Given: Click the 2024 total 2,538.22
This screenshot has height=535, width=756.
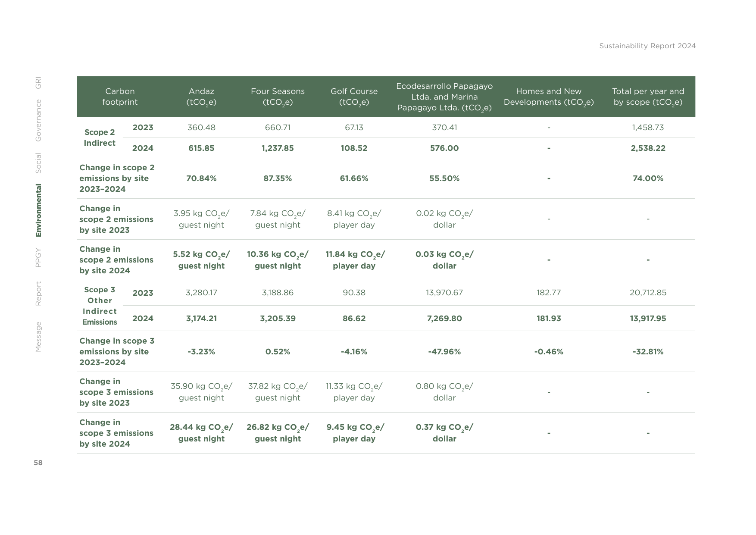Looking at the screenshot, I should (648, 148).
